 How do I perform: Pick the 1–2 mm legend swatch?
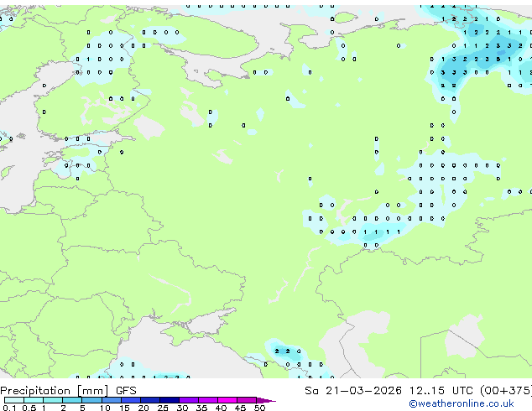(53, 400)
